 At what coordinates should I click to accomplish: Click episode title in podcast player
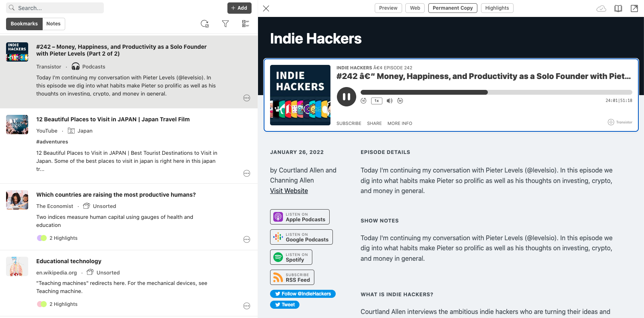(x=483, y=76)
